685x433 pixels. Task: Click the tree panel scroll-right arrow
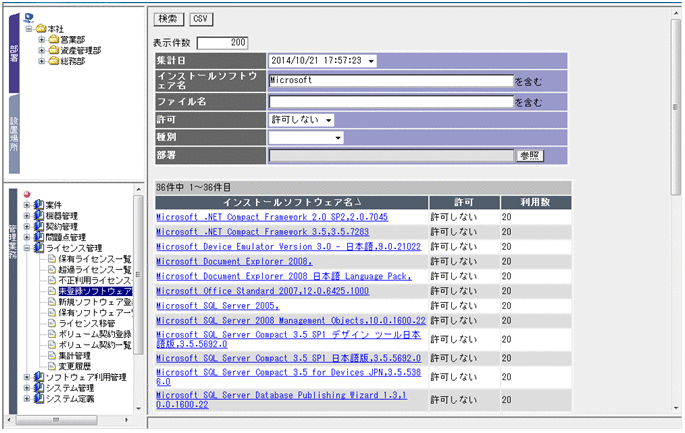pos(126,420)
